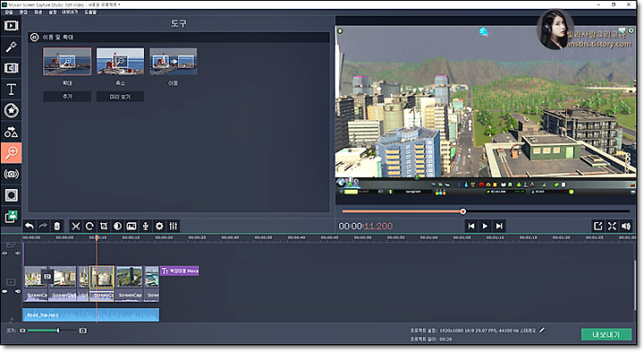
Task: Mute the title track speaker icon
Action: pyautogui.click(x=18, y=253)
